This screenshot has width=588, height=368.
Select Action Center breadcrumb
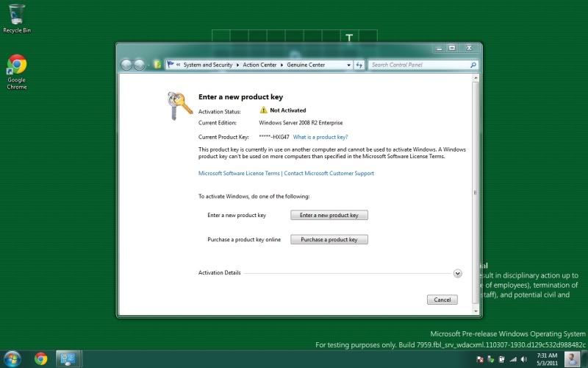[x=259, y=65]
